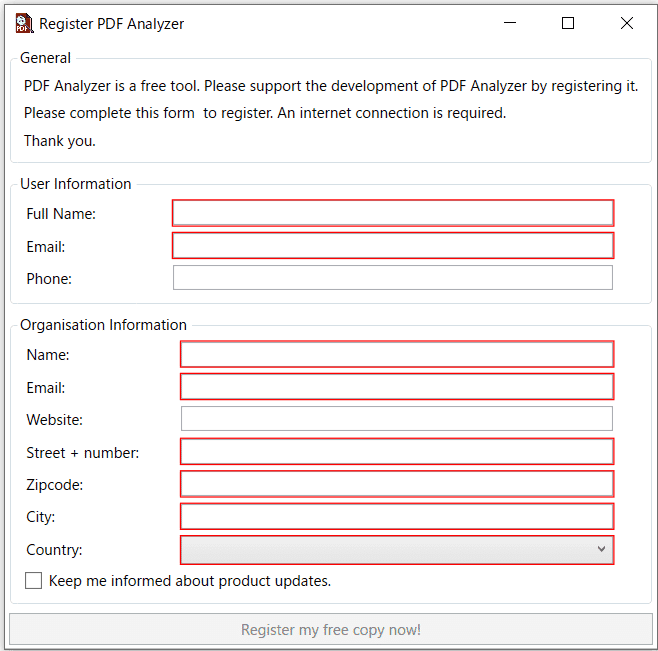Close the Register PDF Analyzer dialog

tap(627, 24)
